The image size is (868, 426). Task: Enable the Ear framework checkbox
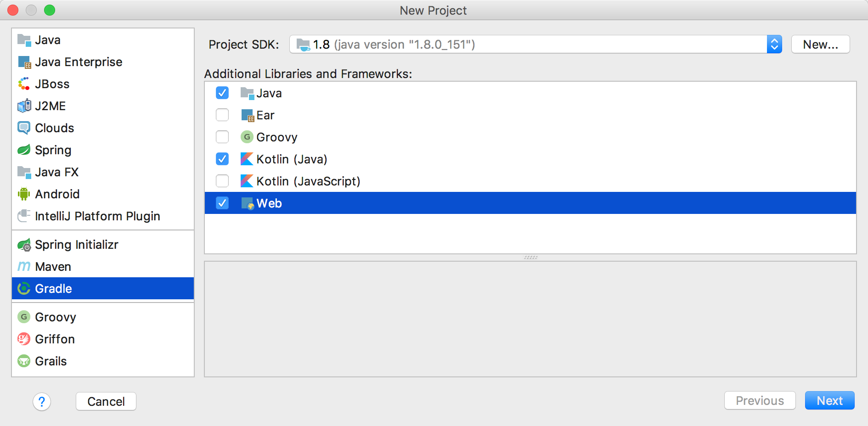[222, 115]
